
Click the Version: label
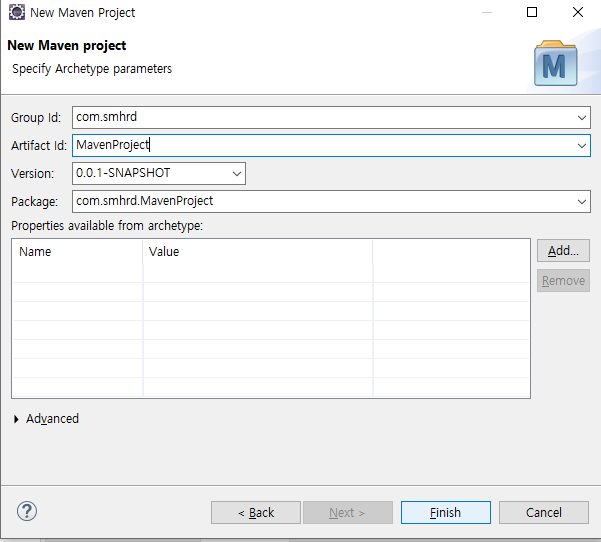point(33,174)
